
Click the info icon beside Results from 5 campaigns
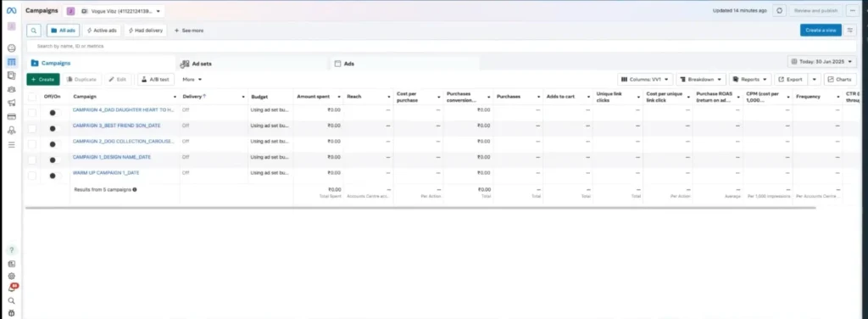click(135, 189)
